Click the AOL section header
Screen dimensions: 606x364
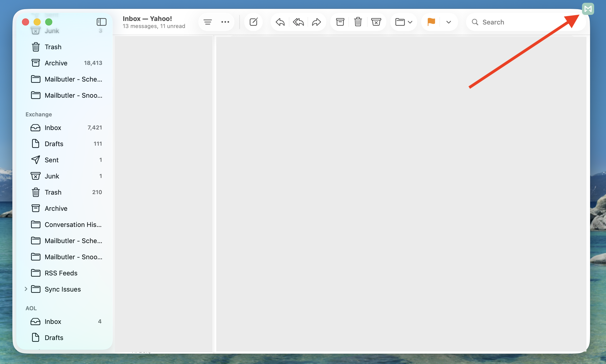(31, 308)
